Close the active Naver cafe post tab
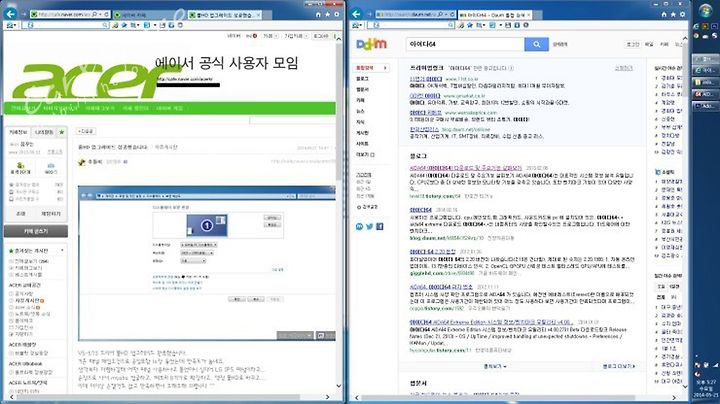 point(258,15)
